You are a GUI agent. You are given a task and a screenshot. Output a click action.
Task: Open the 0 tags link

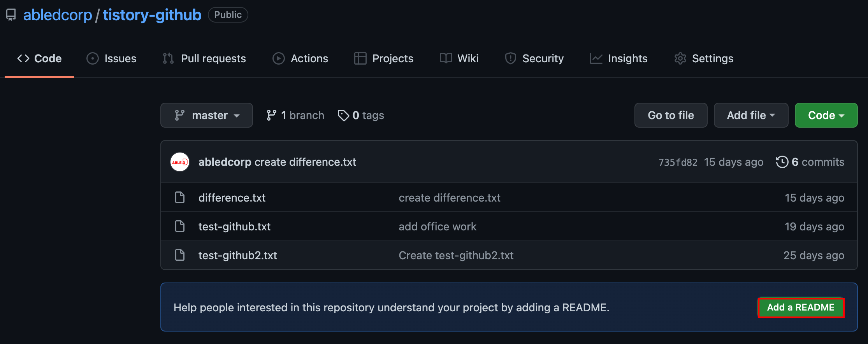[361, 115]
